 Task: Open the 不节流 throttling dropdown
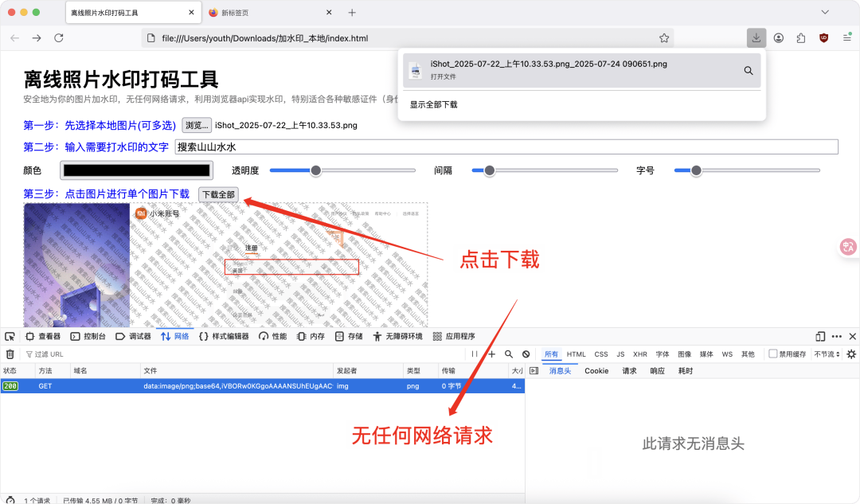(826, 354)
